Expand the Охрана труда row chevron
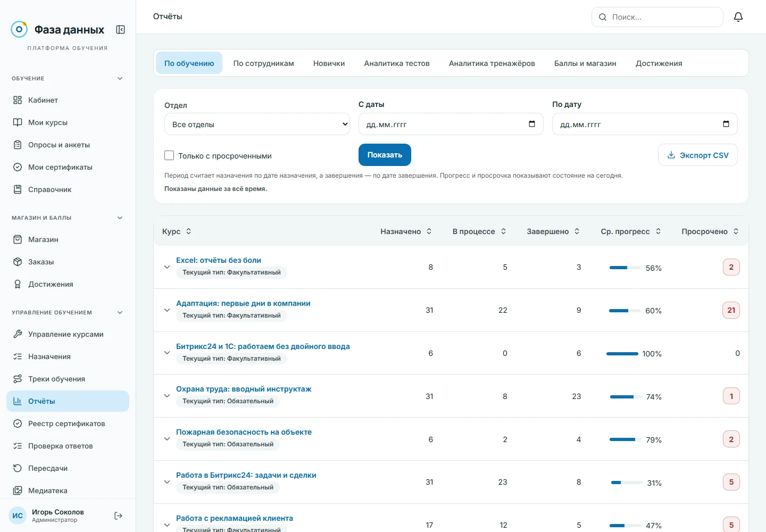 click(x=167, y=396)
